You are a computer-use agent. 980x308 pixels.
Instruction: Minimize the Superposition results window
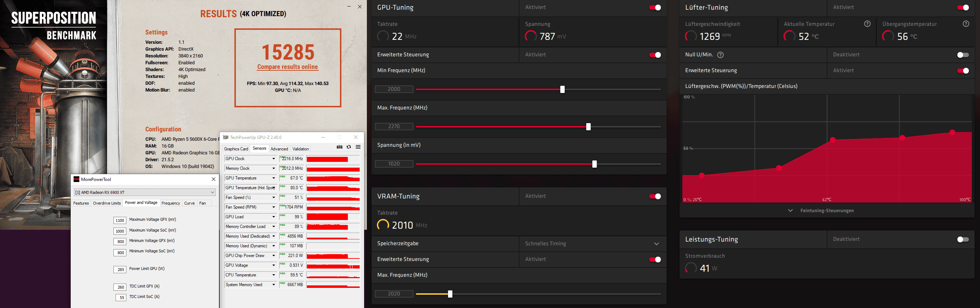point(349,6)
